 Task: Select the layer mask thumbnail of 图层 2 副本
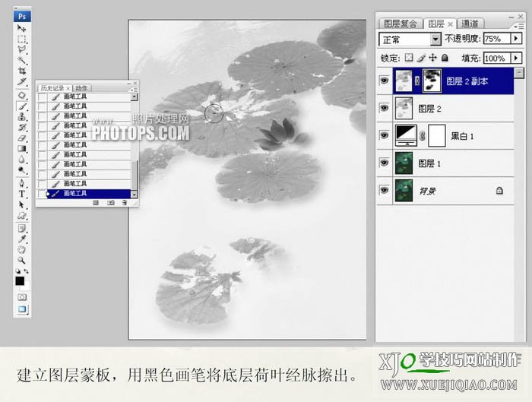click(x=432, y=81)
